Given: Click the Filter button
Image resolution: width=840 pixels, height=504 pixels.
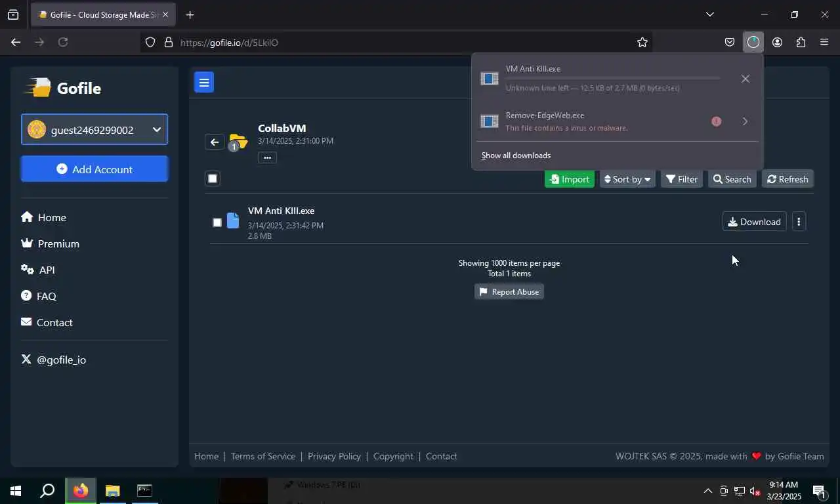Looking at the screenshot, I should [682, 179].
